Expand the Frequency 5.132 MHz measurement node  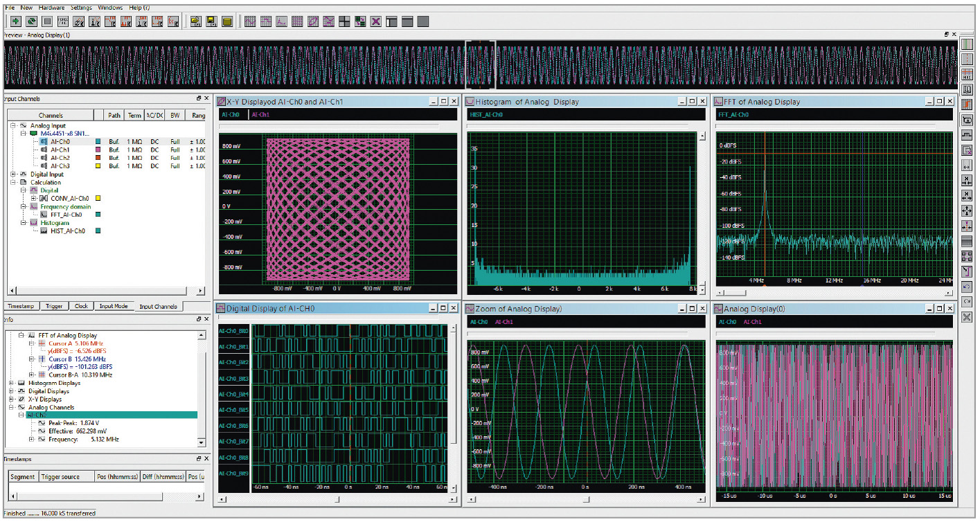31,439
